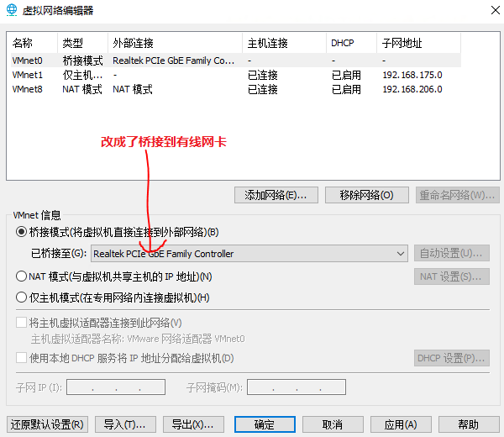
Task: Select the NAT 模式 radio button
Action: [21, 276]
